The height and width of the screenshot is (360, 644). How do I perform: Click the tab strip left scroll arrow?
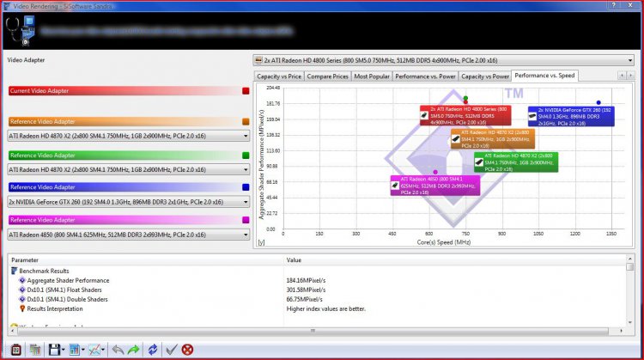pos(622,76)
